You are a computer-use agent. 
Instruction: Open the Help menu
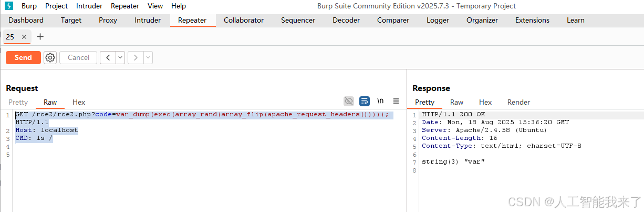coord(179,6)
